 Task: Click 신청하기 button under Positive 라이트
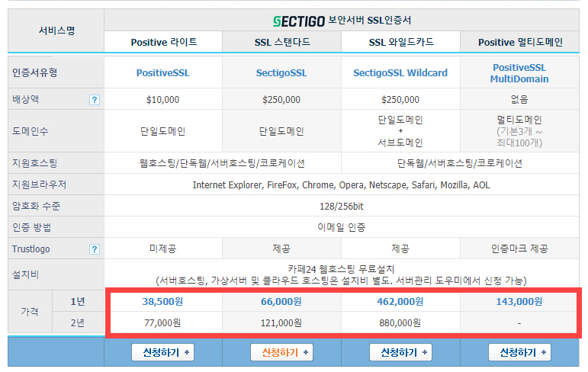pyautogui.click(x=162, y=352)
